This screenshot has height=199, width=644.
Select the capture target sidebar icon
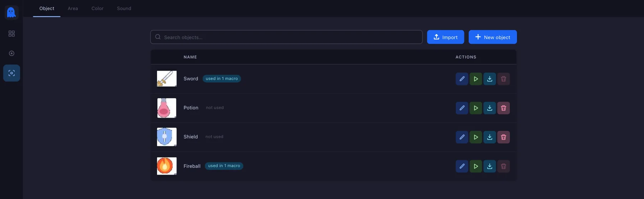[11, 73]
